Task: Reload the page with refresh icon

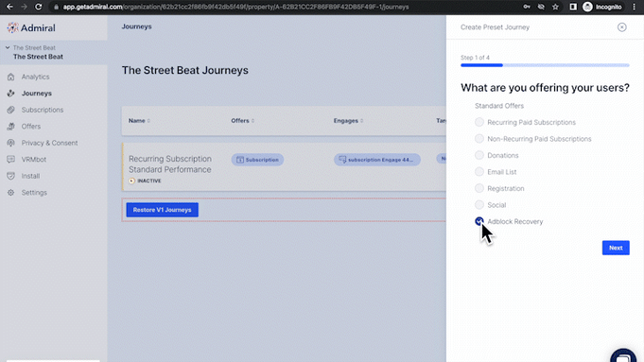Action: pyautogui.click(x=38, y=7)
